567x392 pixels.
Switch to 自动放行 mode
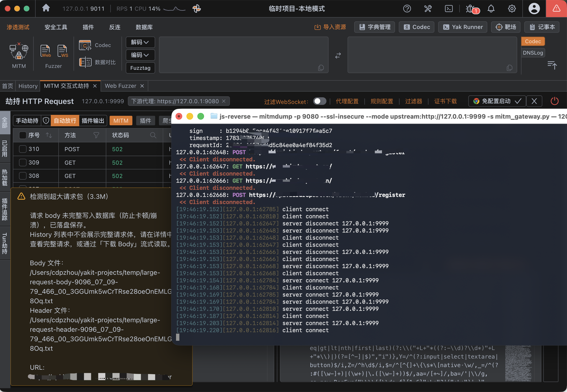click(65, 121)
